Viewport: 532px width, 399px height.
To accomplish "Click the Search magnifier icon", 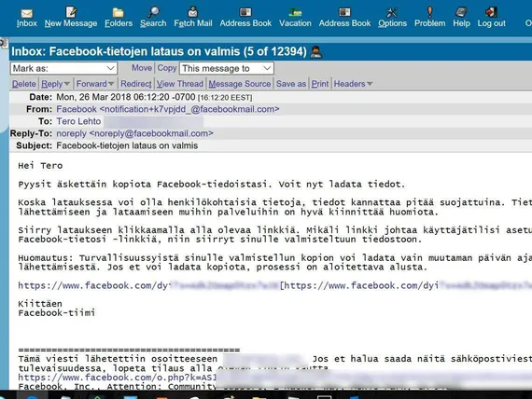I will coord(153,12).
